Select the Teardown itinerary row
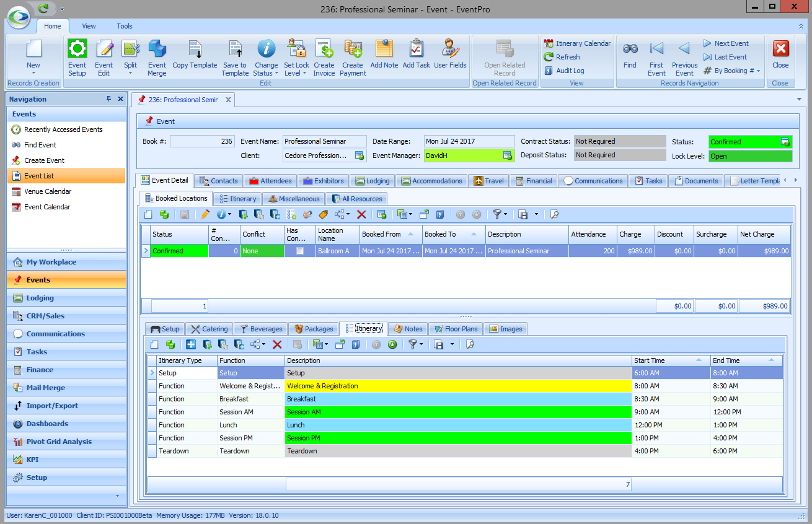Image resolution: width=812 pixels, height=524 pixels. coord(466,451)
